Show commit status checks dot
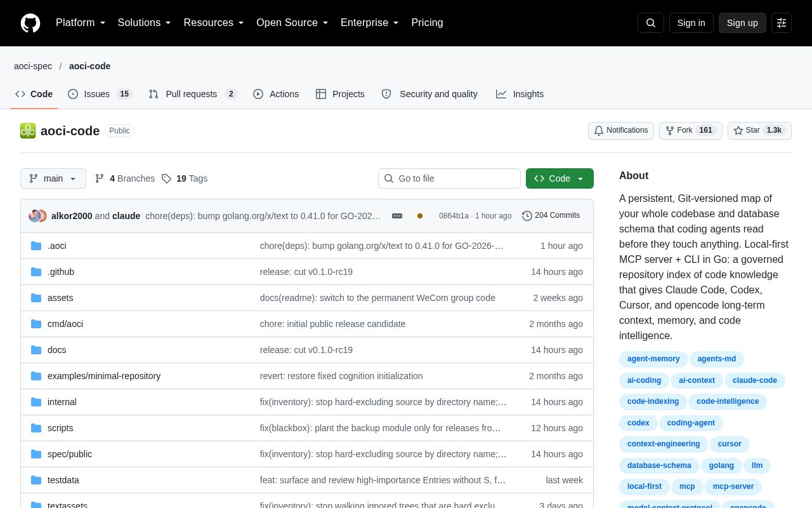 coord(420,216)
